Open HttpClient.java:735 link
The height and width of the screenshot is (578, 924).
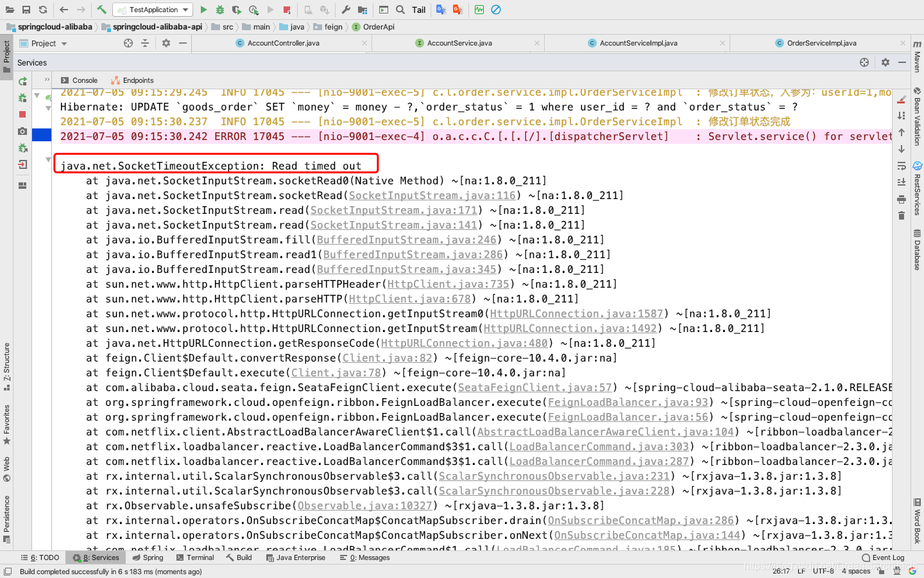coord(448,284)
